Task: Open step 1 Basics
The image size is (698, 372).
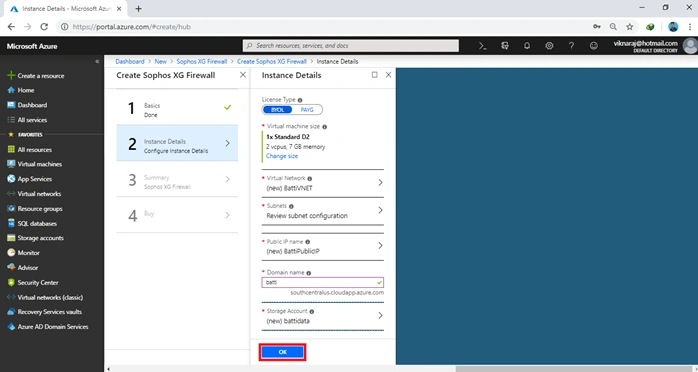Action: pos(177,107)
